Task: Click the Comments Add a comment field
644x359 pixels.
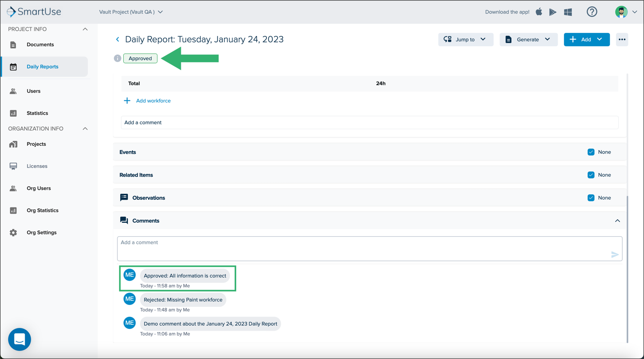Action: 370,249
